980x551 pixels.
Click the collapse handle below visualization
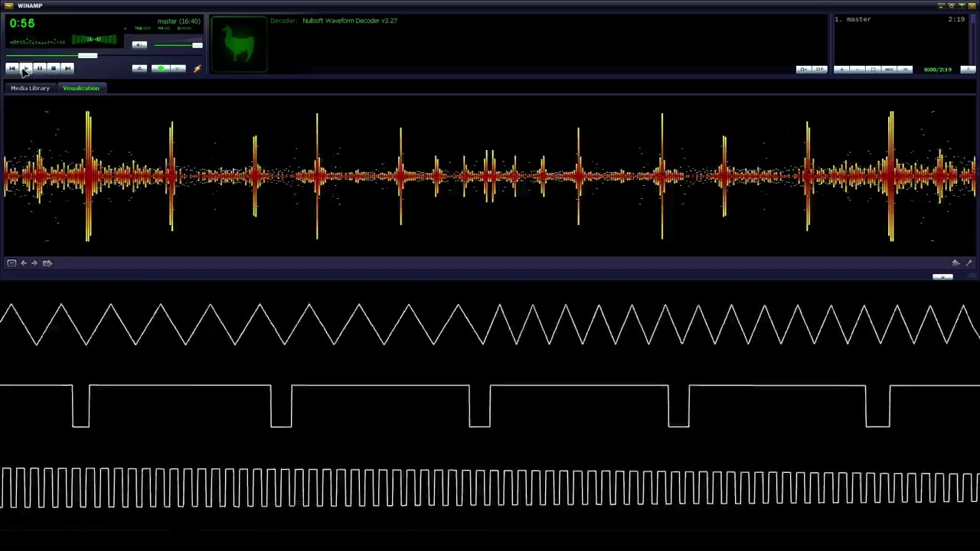coord(942,277)
